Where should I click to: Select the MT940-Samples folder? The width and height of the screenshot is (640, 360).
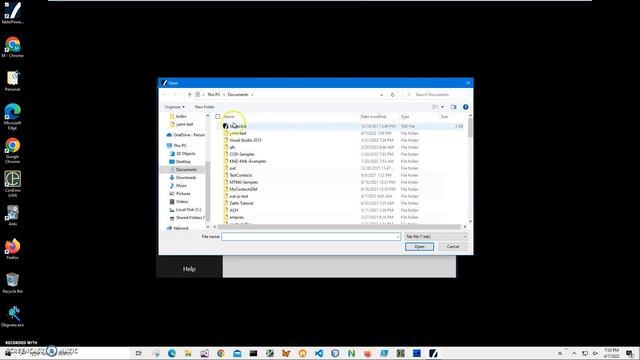point(243,182)
